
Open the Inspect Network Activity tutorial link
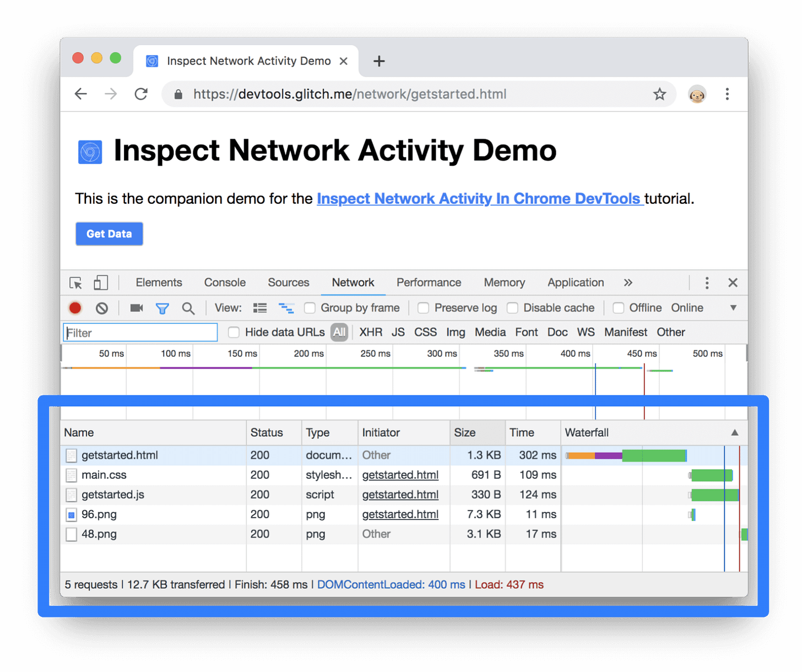pyautogui.click(x=480, y=199)
